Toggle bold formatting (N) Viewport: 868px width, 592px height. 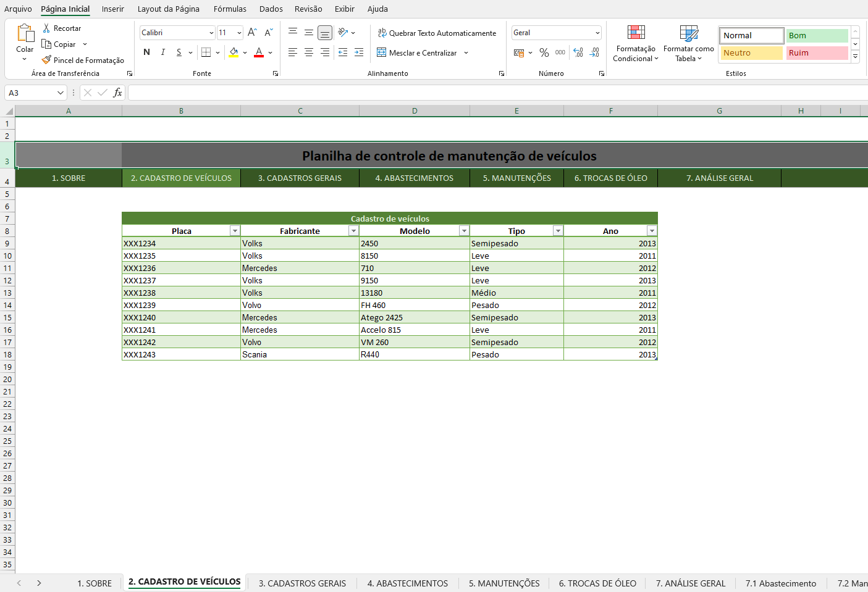(x=146, y=52)
